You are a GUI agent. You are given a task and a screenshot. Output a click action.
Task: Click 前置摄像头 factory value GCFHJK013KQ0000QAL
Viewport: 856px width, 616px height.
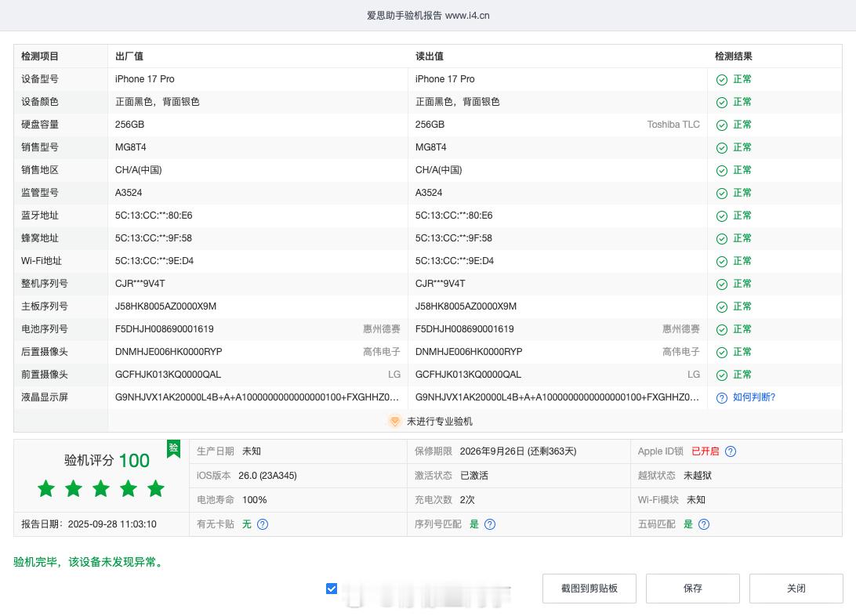coord(168,375)
